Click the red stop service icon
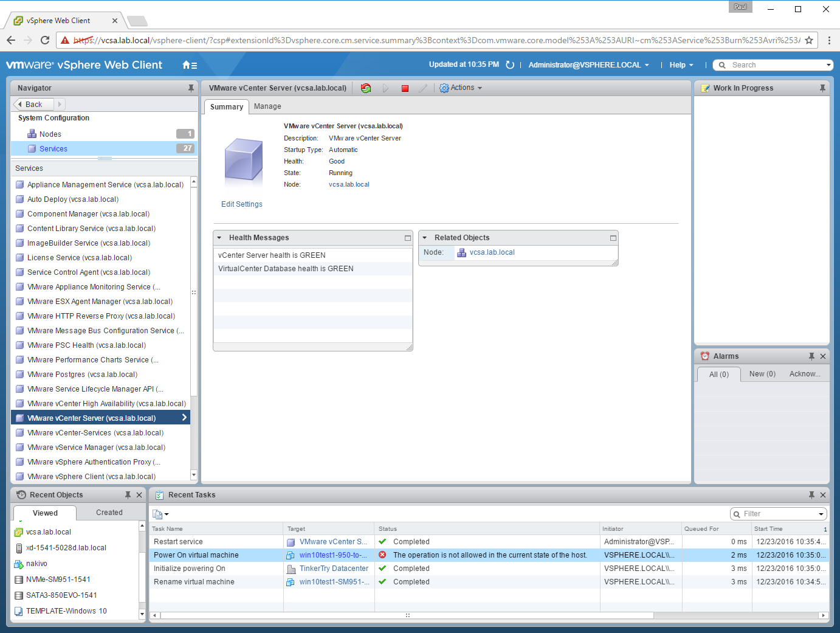The image size is (840, 633). coord(405,88)
